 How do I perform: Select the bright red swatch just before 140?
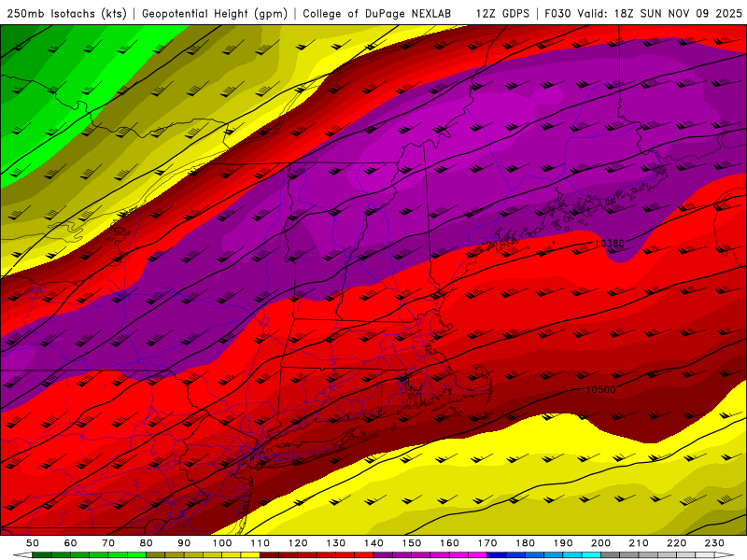click(x=364, y=555)
